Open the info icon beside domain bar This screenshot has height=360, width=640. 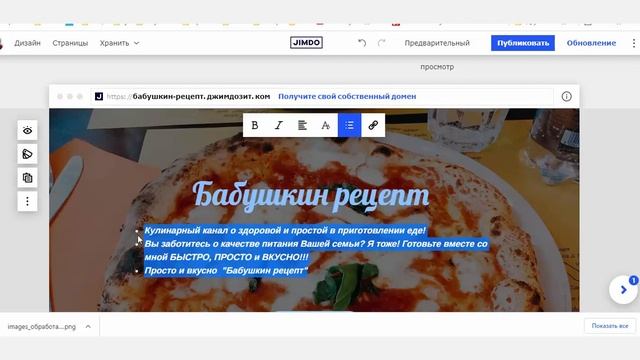point(567,96)
